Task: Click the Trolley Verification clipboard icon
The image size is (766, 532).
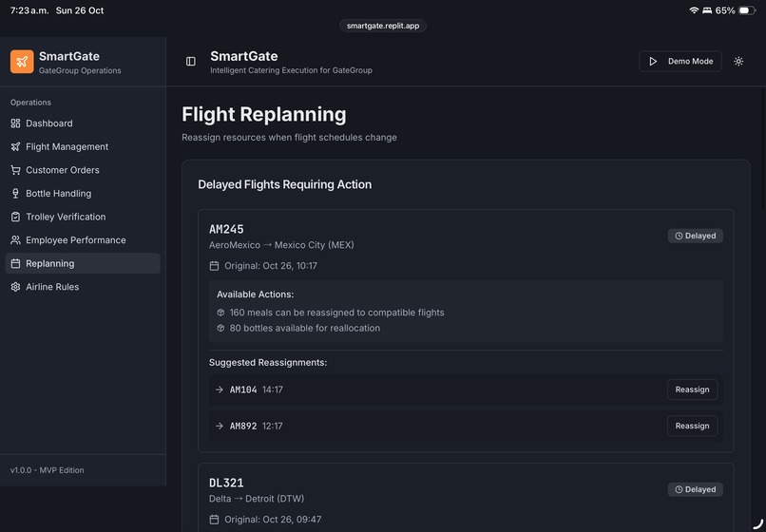Action: (15, 217)
